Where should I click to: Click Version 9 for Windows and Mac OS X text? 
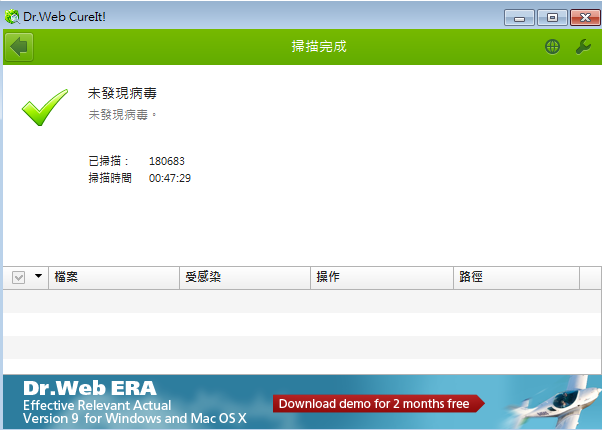135,418
